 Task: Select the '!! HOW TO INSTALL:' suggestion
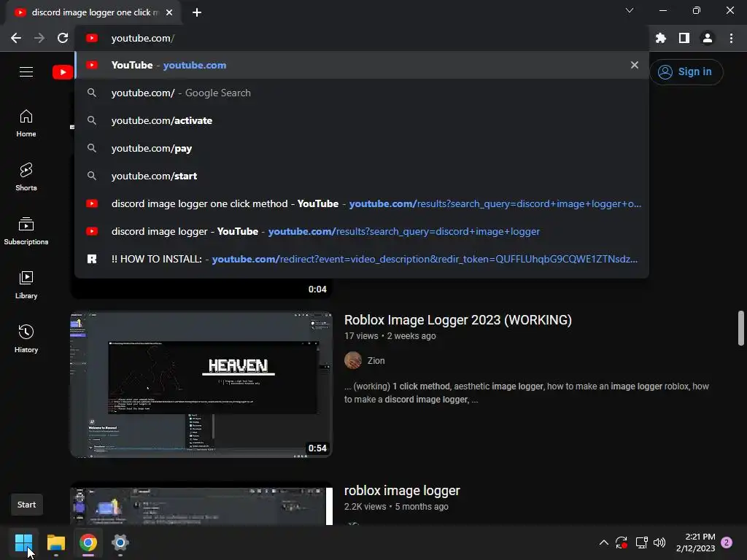tap(362, 259)
